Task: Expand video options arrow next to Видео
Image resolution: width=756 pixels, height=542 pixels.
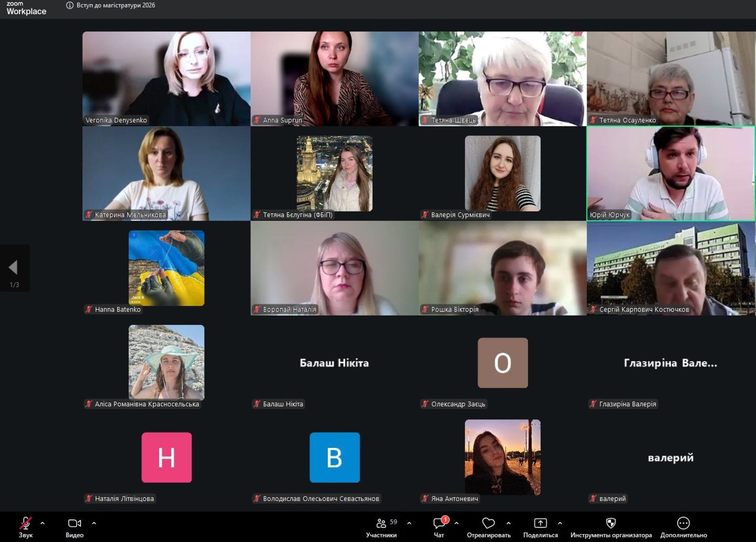Action: coord(94,523)
